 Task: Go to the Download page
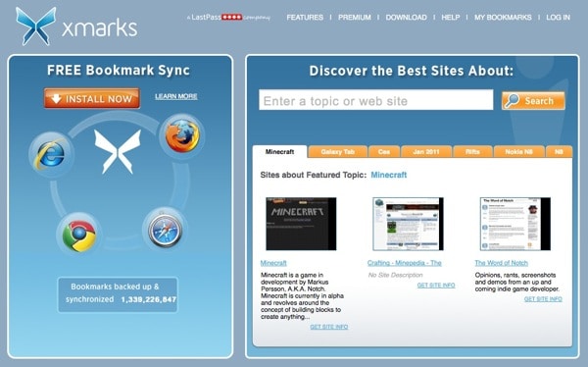406,18
